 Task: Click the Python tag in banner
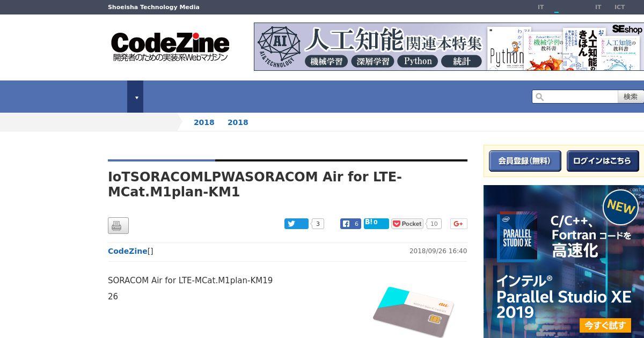click(418, 61)
